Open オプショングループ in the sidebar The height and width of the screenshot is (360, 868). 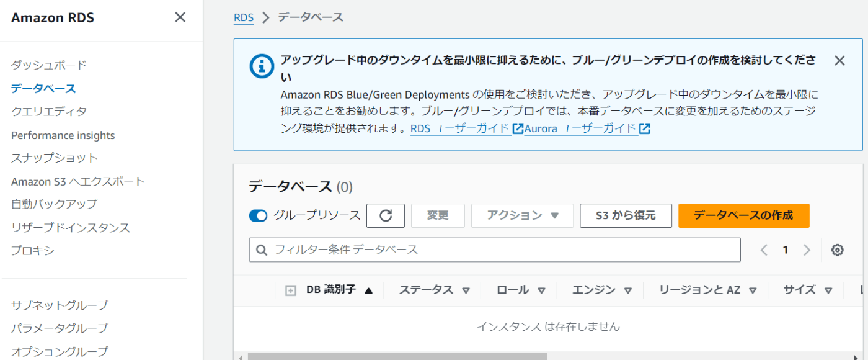pyautogui.click(x=60, y=351)
